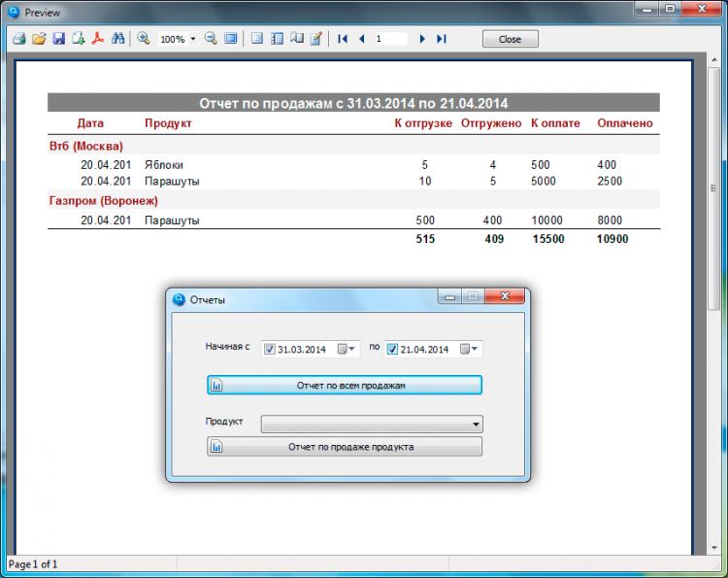The width and height of the screenshot is (728, 578).
Task: Save the report using the floppy disk icon
Action: click(x=58, y=39)
